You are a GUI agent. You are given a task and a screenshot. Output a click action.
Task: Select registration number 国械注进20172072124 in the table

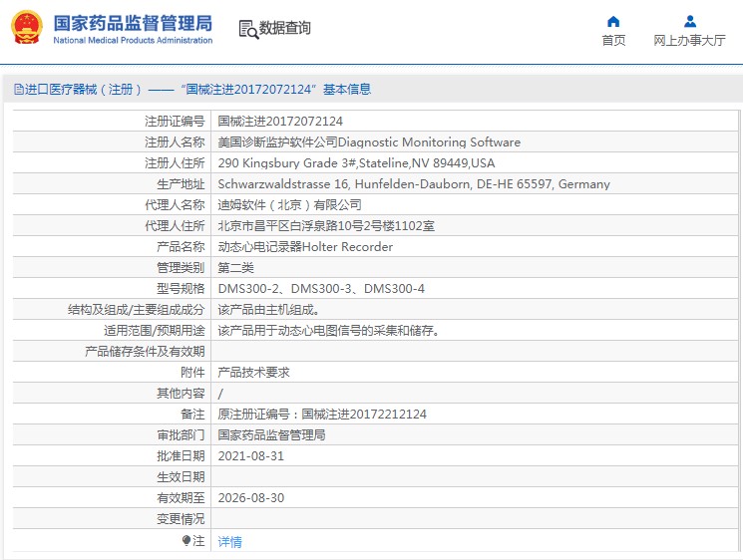click(280, 122)
